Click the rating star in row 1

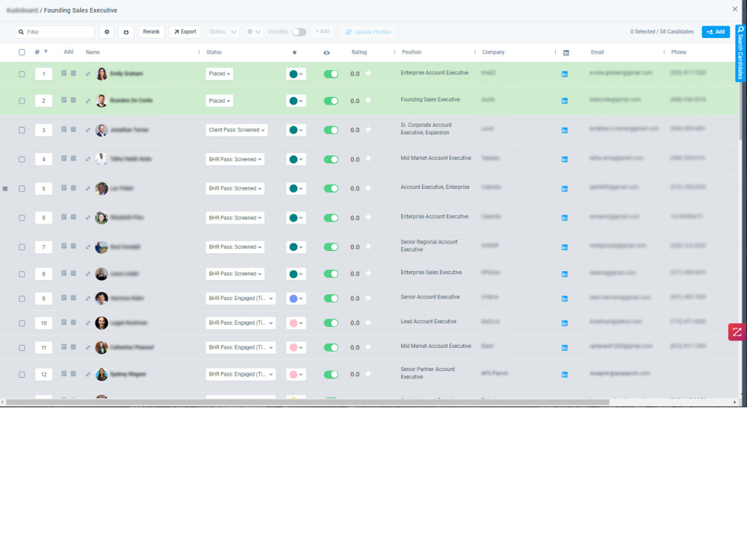pyautogui.click(x=368, y=73)
